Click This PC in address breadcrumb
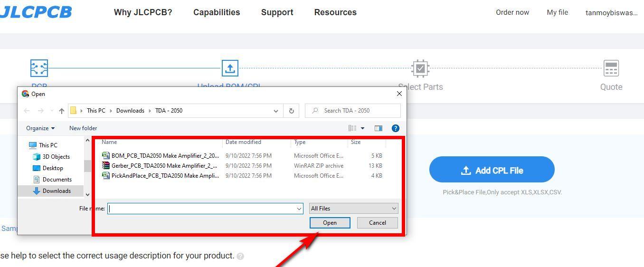 pyautogui.click(x=96, y=111)
